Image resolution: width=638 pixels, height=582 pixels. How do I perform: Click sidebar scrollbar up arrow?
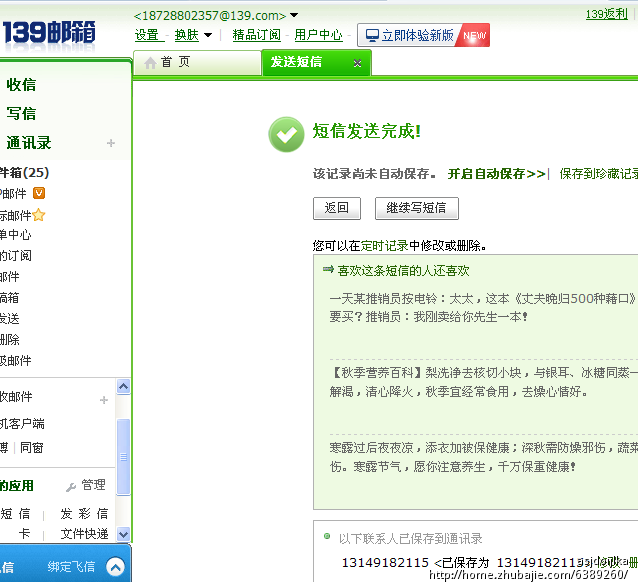point(123,386)
